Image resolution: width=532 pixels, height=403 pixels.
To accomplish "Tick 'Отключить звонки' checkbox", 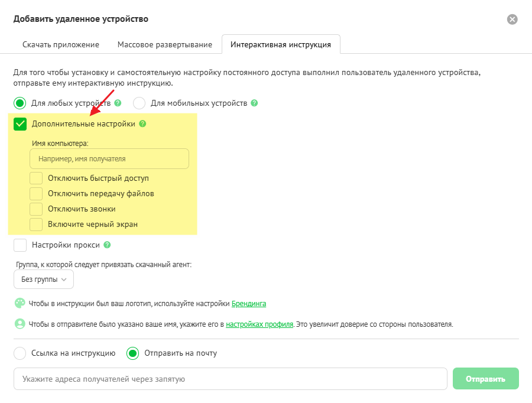I will point(36,209).
